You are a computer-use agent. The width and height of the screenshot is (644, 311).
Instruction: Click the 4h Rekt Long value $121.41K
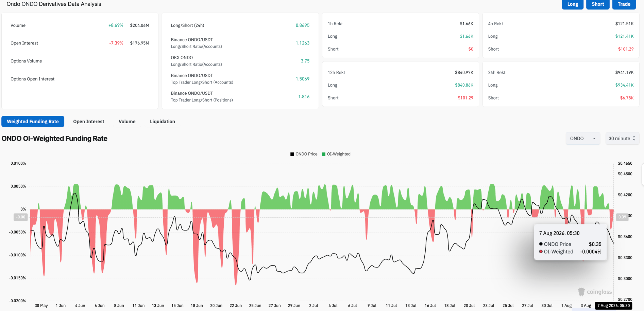click(x=625, y=36)
